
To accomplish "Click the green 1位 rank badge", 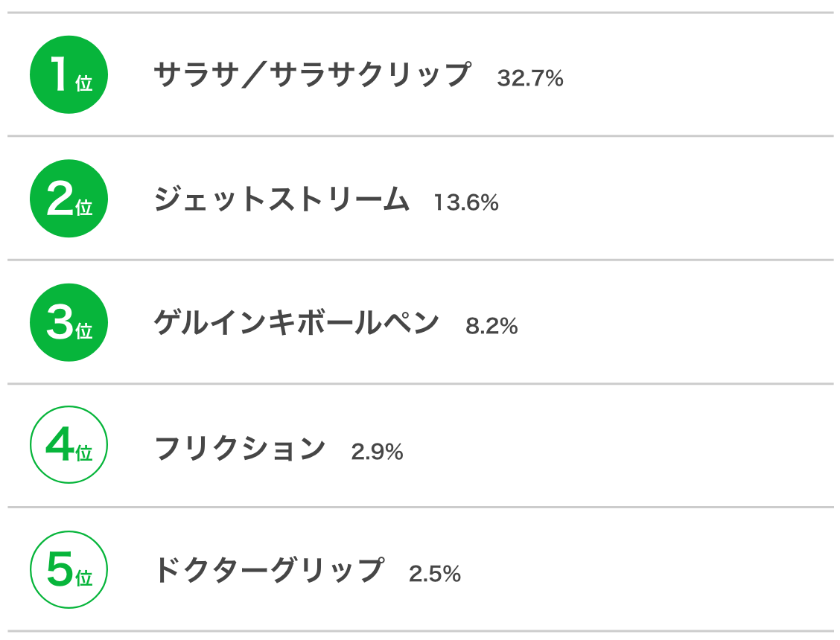I will [x=69, y=74].
